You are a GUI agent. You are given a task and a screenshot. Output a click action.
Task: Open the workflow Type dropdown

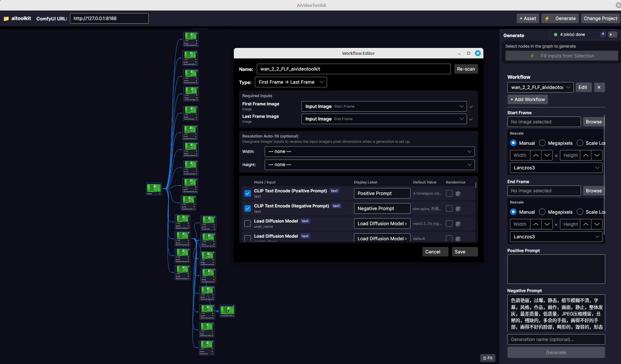point(291,82)
